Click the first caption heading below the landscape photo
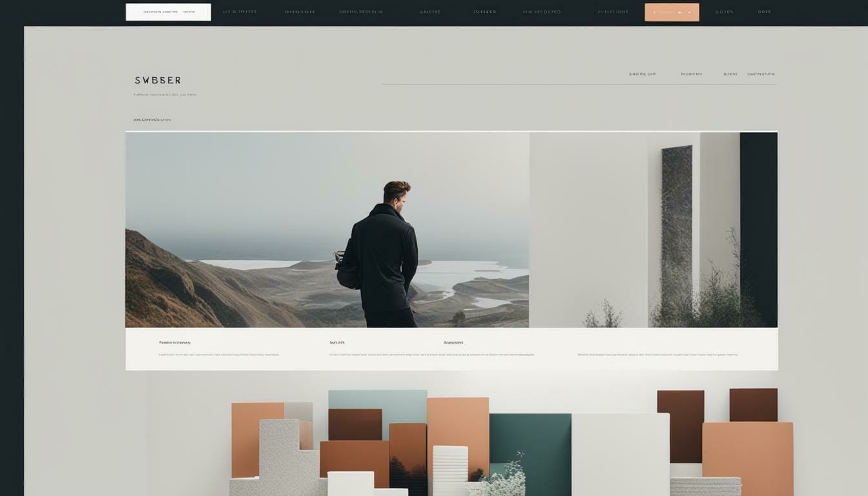 pyautogui.click(x=174, y=343)
